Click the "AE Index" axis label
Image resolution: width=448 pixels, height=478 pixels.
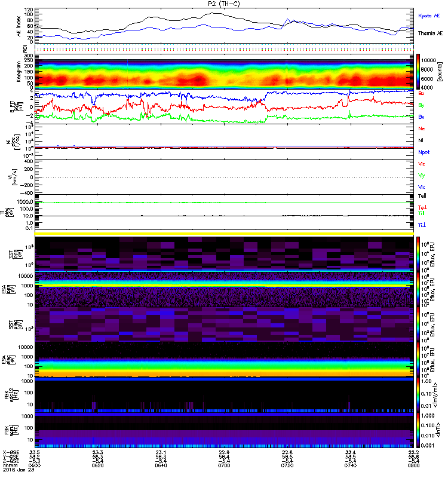tap(19, 26)
